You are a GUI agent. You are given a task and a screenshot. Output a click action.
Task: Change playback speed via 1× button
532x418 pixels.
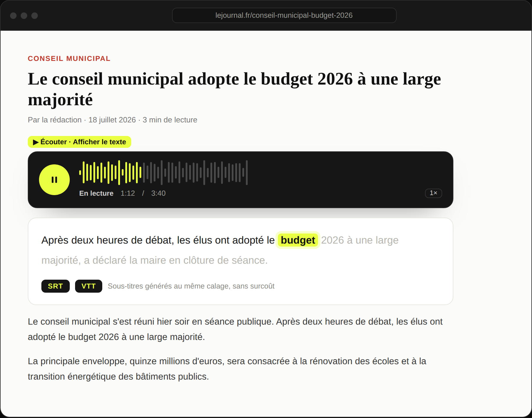coord(433,193)
